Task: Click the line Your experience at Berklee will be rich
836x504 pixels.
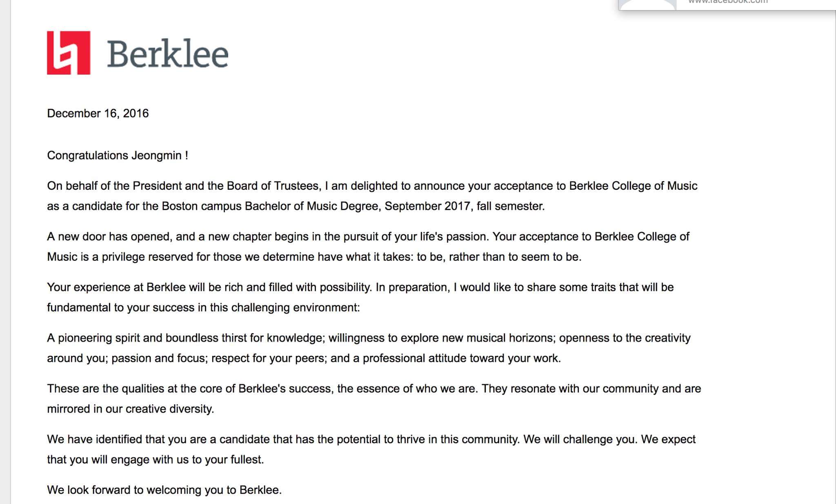Action: coord(360,287)
